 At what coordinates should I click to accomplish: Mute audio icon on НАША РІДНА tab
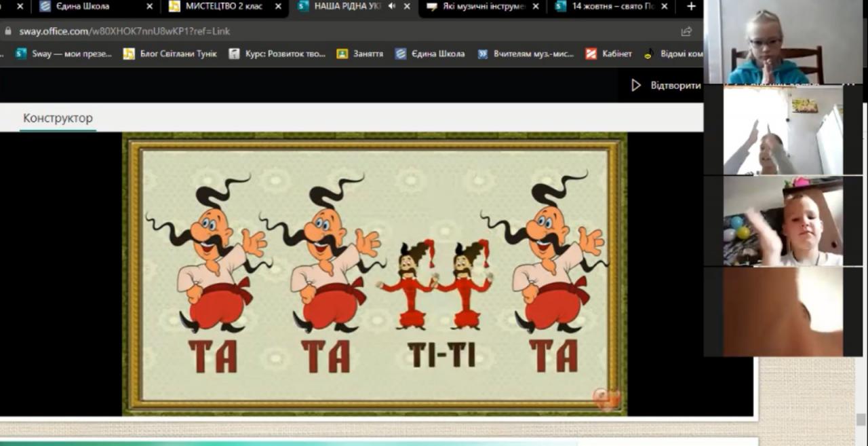point(391,7)
